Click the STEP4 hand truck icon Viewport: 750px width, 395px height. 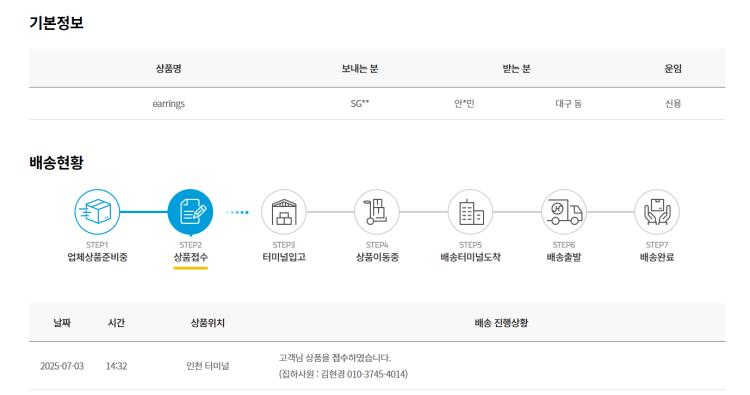pyautogui.click(x=377, y=212)
